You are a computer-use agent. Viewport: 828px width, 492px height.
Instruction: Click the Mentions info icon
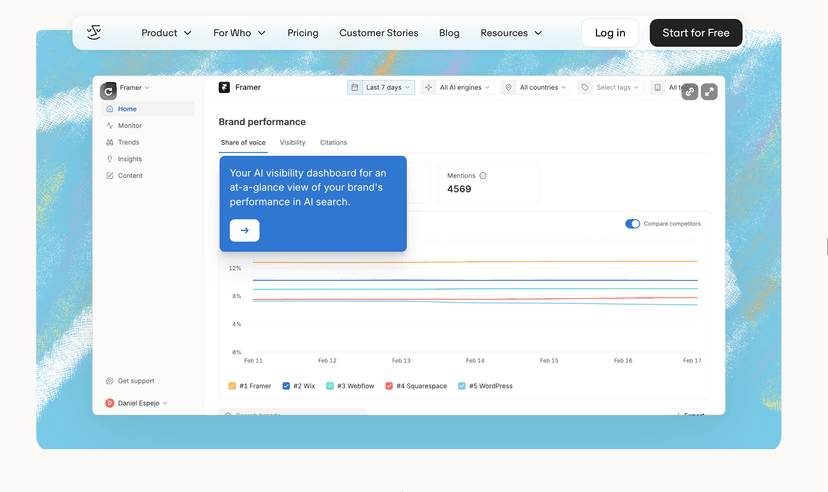[x=483, y=176]
